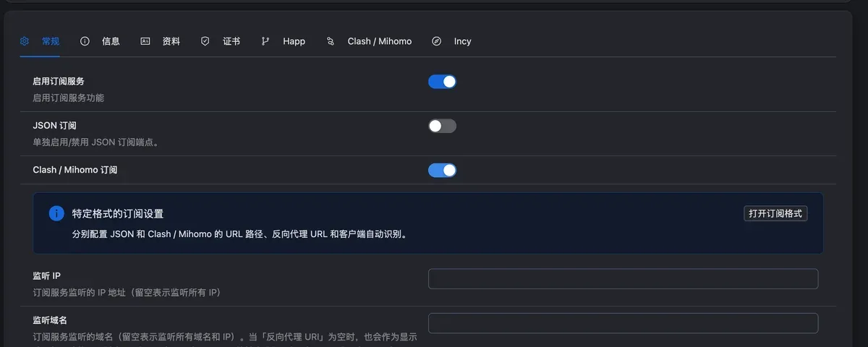Click the 启用订阅服务功能 description text
The width and height of the screenshot is (868, 347).
pos(69,98)
